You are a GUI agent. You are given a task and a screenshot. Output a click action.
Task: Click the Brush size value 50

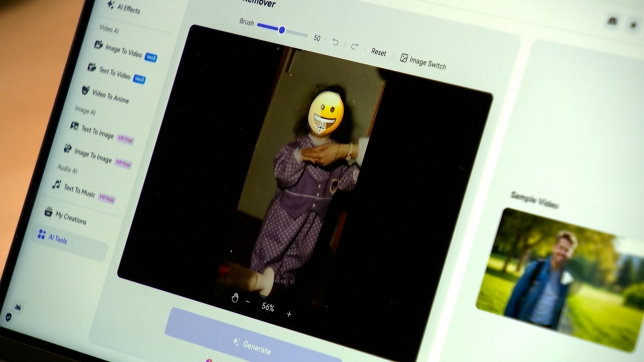pos(317,38)
